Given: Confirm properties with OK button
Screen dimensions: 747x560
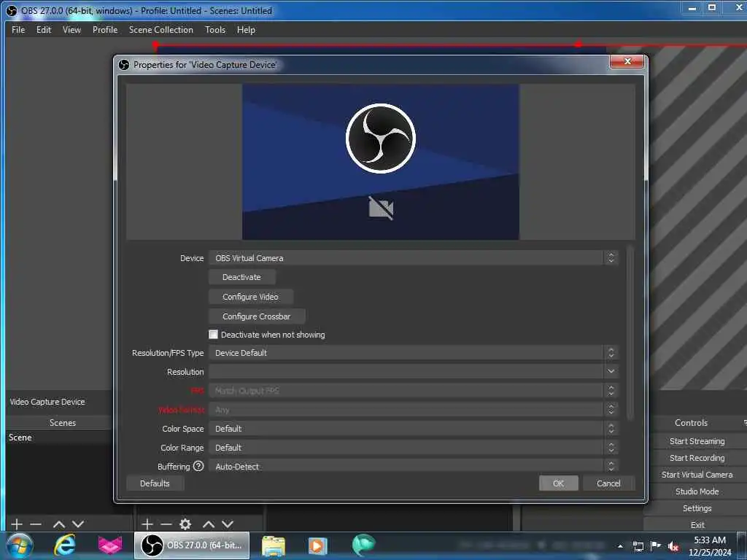Looking at the screenshot, I should (x=558, y=483).
